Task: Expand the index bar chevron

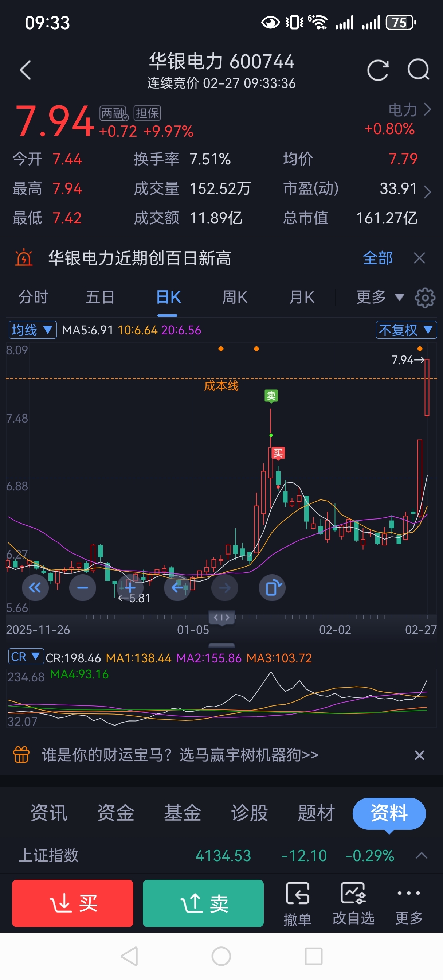Action: click(422, 856)
